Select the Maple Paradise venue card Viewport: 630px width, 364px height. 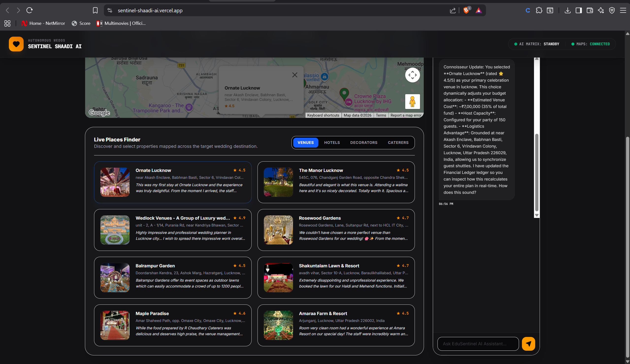click(x=173, y=325)
